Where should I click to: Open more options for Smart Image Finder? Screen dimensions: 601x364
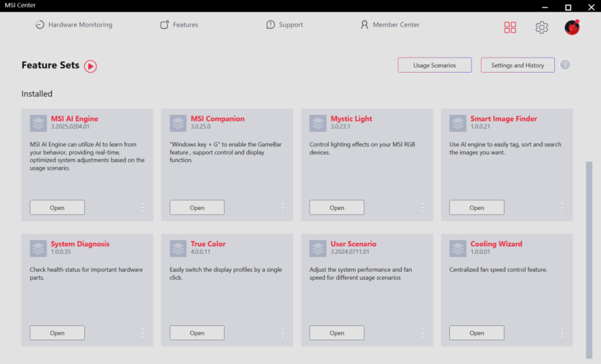click(x=562, y=207)
